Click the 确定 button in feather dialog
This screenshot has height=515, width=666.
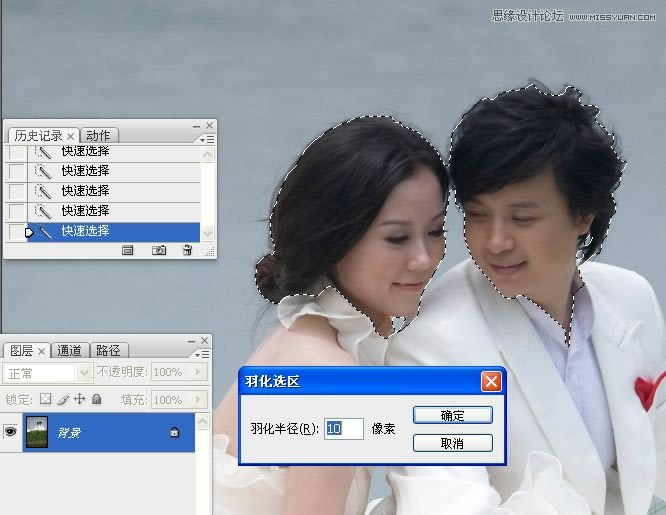(x=452, y=415)
